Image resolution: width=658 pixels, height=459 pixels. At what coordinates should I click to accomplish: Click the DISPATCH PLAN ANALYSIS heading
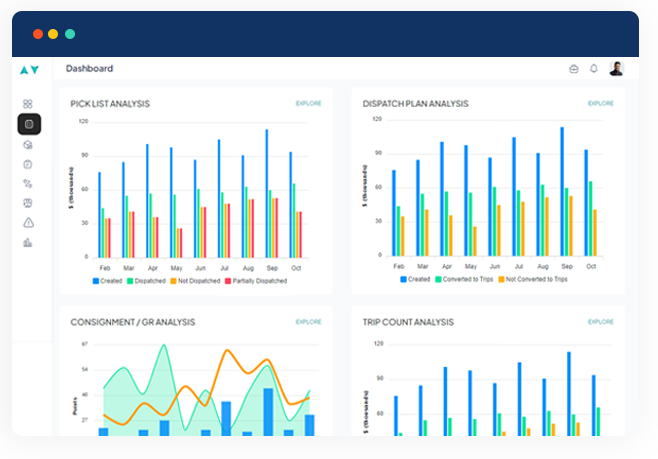[415, 104]
